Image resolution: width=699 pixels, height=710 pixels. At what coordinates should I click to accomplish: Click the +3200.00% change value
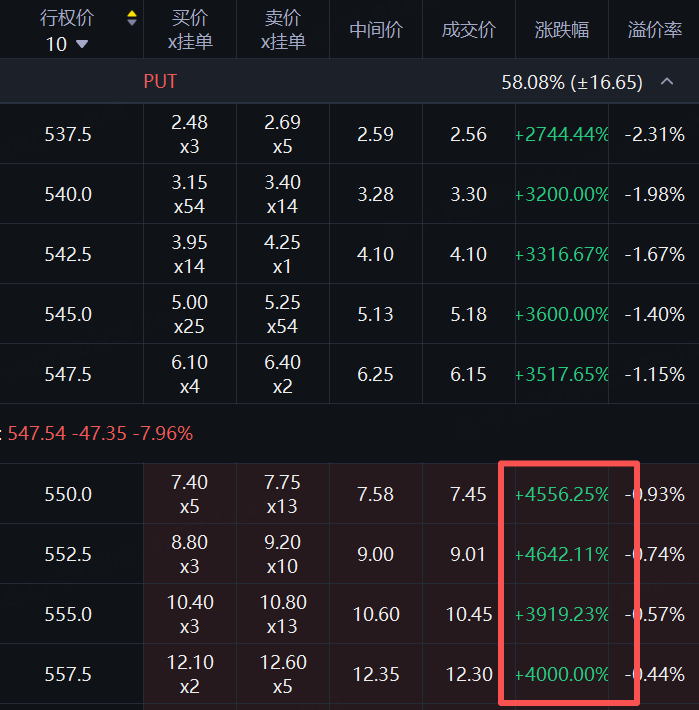point(562,194)
